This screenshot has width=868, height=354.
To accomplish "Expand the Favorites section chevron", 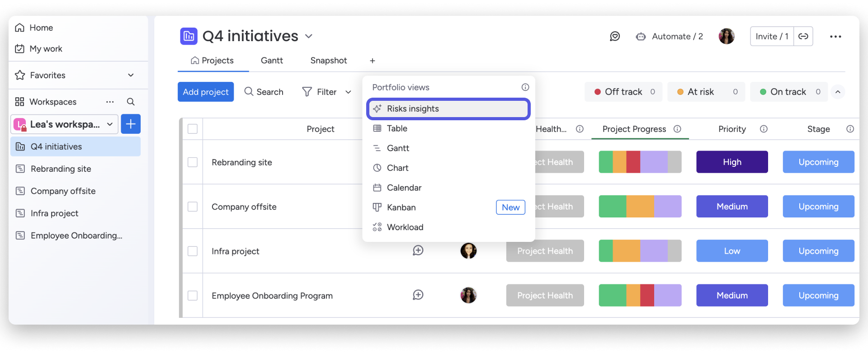I will [x=131, y=75].
